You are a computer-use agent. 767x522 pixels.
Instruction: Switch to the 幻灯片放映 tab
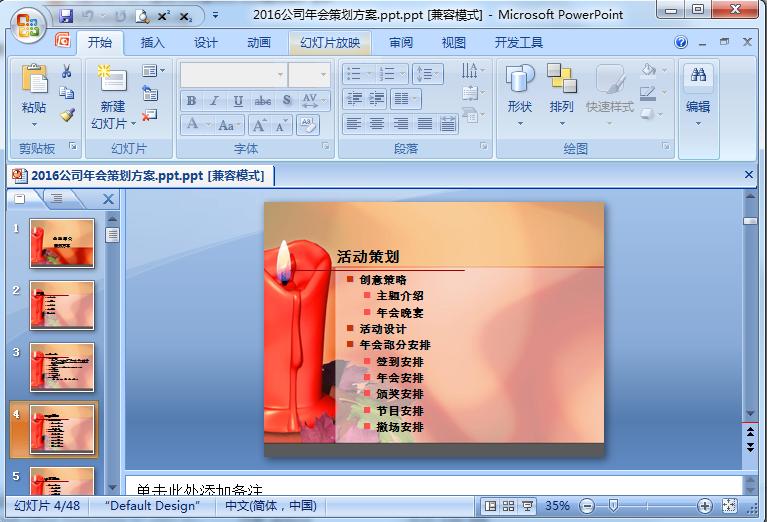point(330,43)
